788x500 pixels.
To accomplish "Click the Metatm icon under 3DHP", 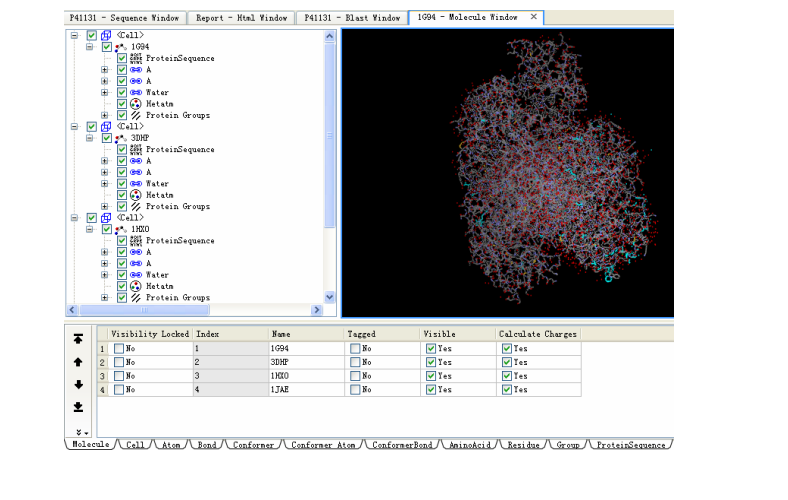I will [x=135, y=195].
